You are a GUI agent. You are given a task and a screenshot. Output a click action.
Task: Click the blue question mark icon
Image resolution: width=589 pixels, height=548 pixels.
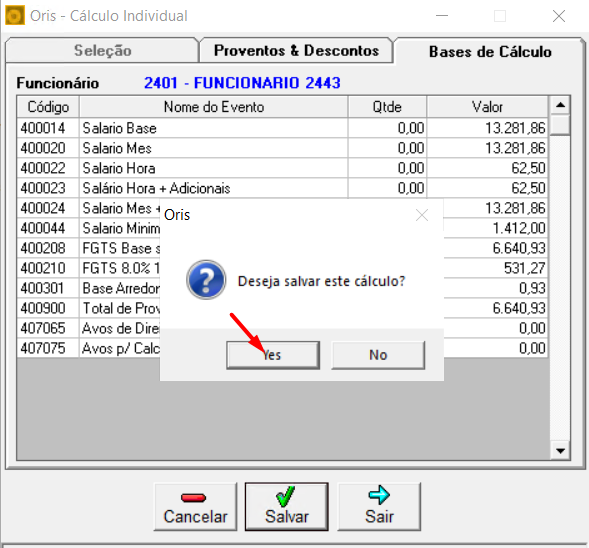click(206, 280)
